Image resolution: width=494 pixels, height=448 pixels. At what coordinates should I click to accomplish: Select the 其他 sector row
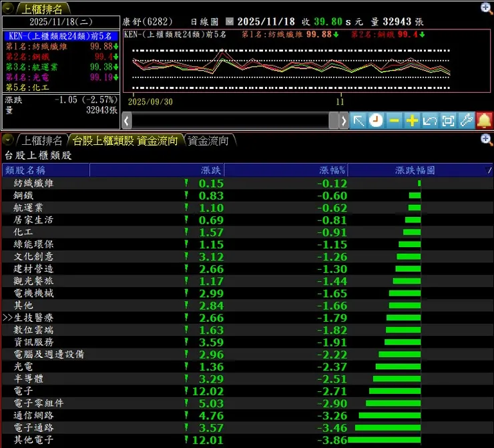point(247,305)
